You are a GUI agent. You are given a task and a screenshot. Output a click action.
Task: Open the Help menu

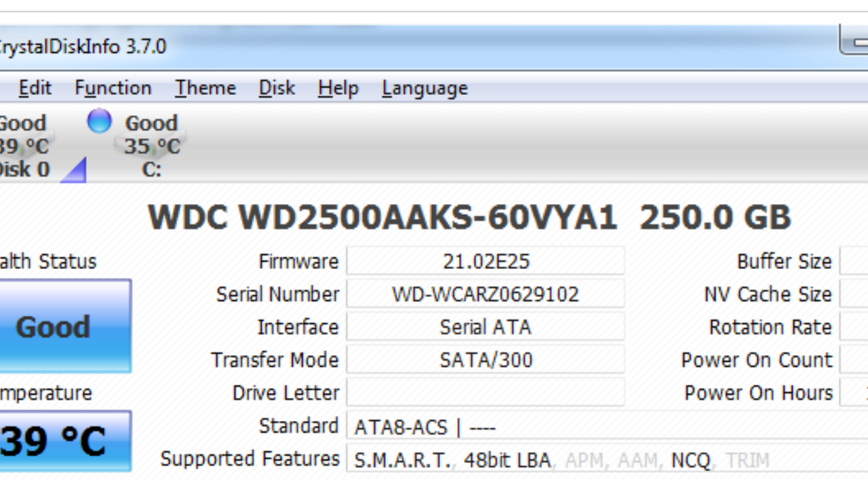(x=338, y=88)
